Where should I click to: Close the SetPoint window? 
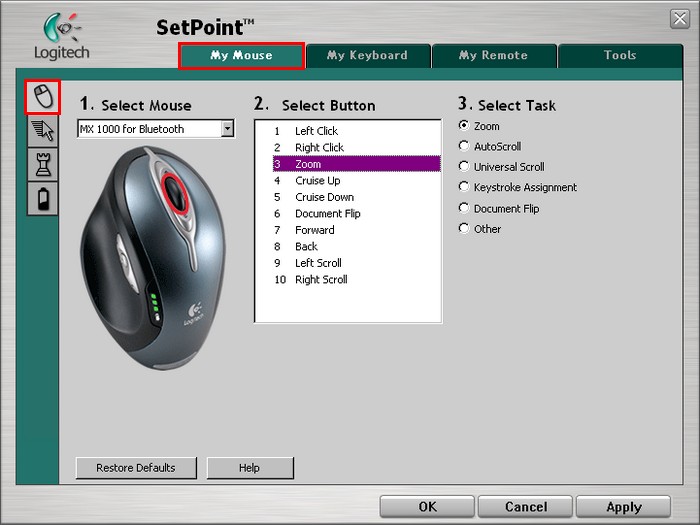tap(679, 19)
